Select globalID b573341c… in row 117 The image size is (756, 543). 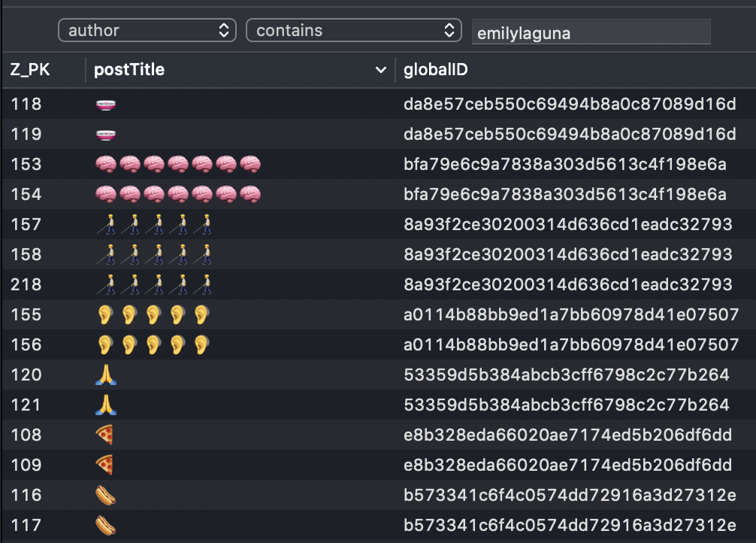[x=570, y=525]
